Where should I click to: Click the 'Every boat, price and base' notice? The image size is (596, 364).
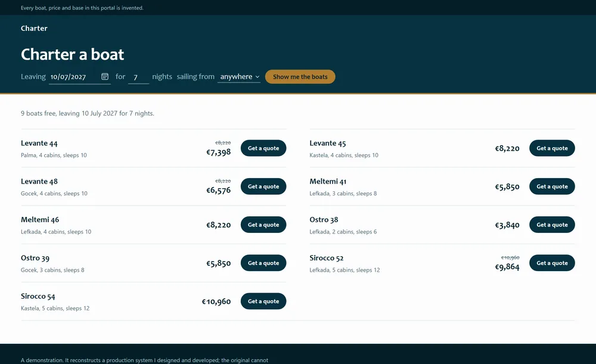tap(82, 8)
